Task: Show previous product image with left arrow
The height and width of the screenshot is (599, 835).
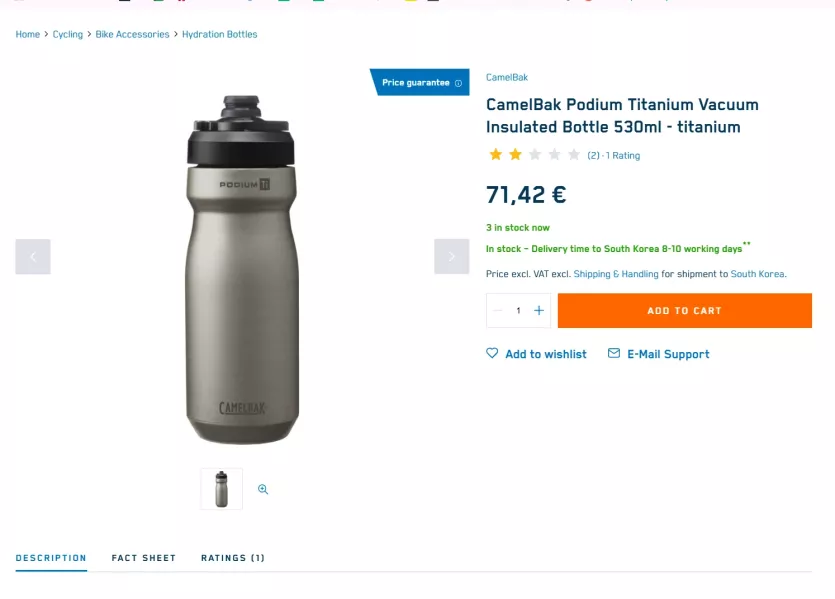Action: (33, 257)
